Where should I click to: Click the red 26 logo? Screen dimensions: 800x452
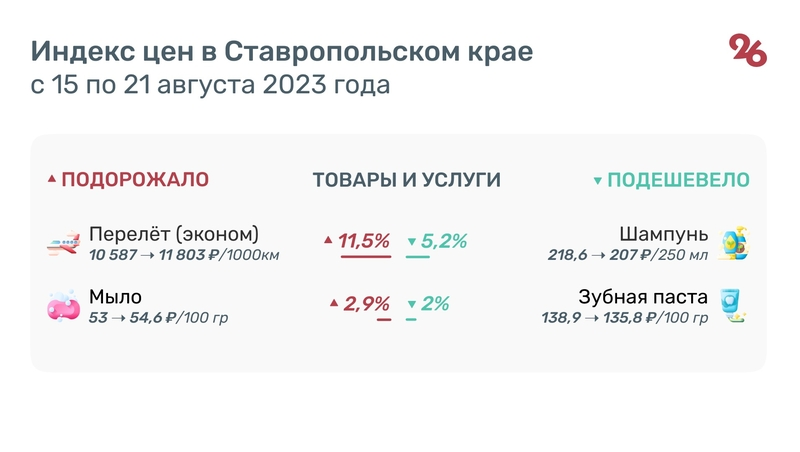[748, 50]
